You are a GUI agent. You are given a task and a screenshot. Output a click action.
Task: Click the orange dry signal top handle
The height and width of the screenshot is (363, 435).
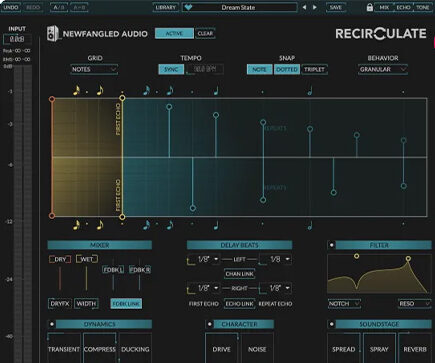point(52,99)
